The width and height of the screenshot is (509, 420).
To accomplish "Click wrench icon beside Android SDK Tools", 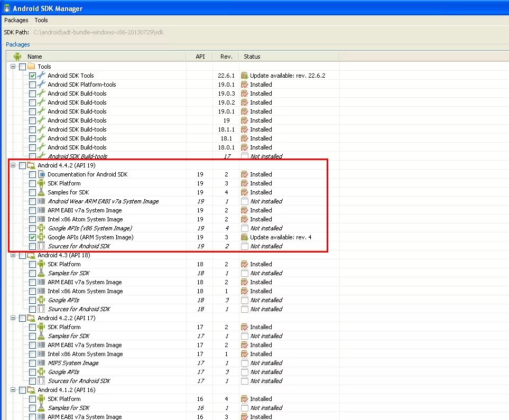I will tap(41, 76).
